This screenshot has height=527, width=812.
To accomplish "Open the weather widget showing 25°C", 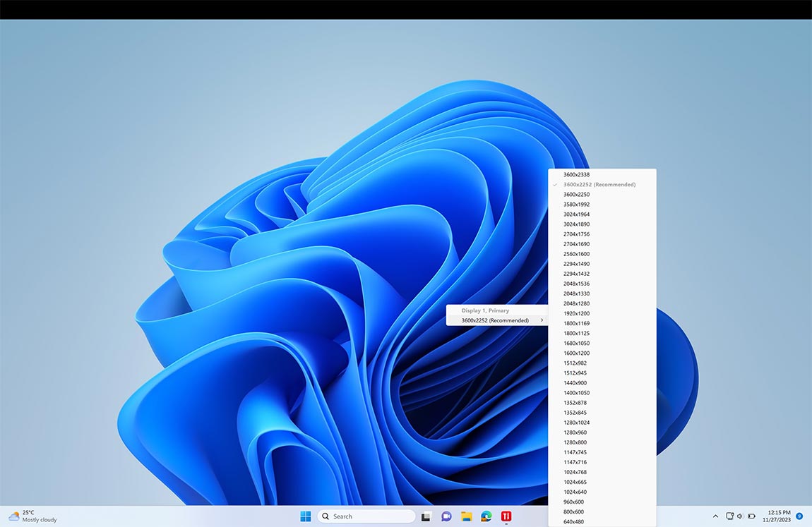I will (x=33, y=516).
